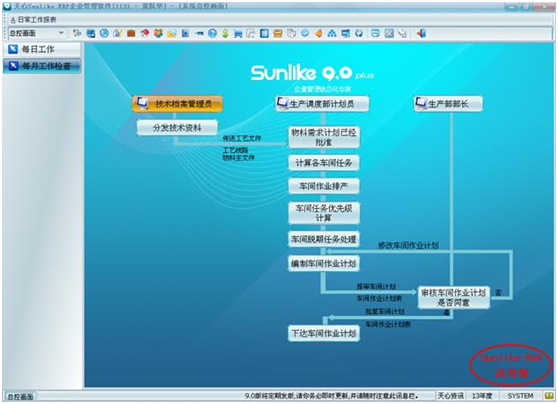This screenshot has width=558, height=404.
Task: Click the organization chart toolbar icon
Action: 332,33
